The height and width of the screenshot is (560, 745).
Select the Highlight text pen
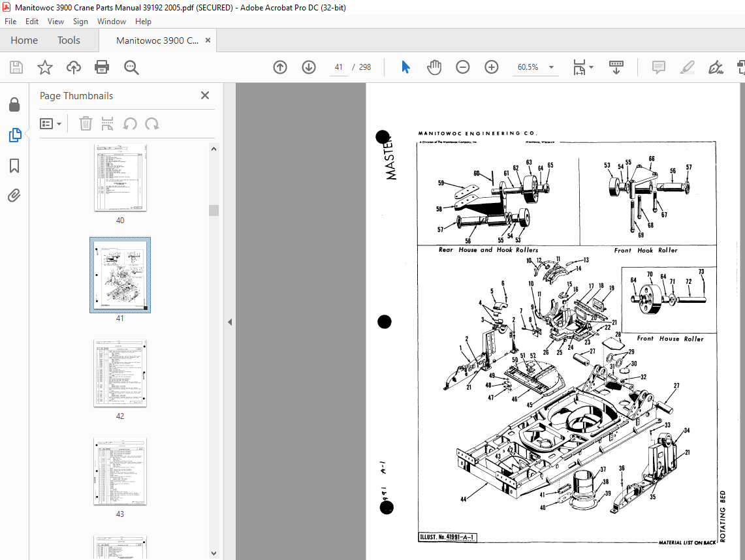click(687, 67)
